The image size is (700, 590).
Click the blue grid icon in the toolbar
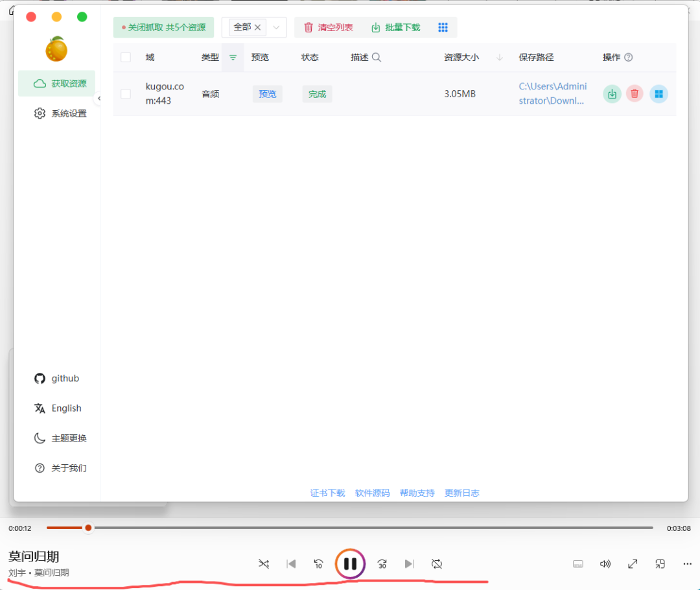click(x=443, y=27)
